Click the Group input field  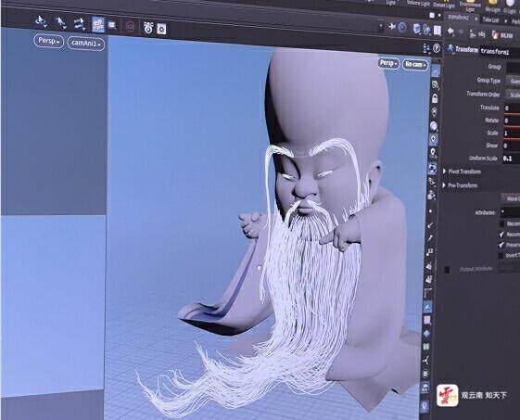513,68
